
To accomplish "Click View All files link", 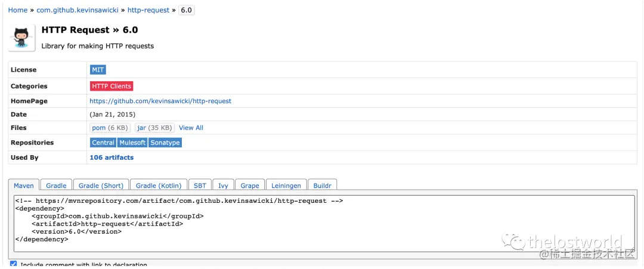I will coord(191,128).
